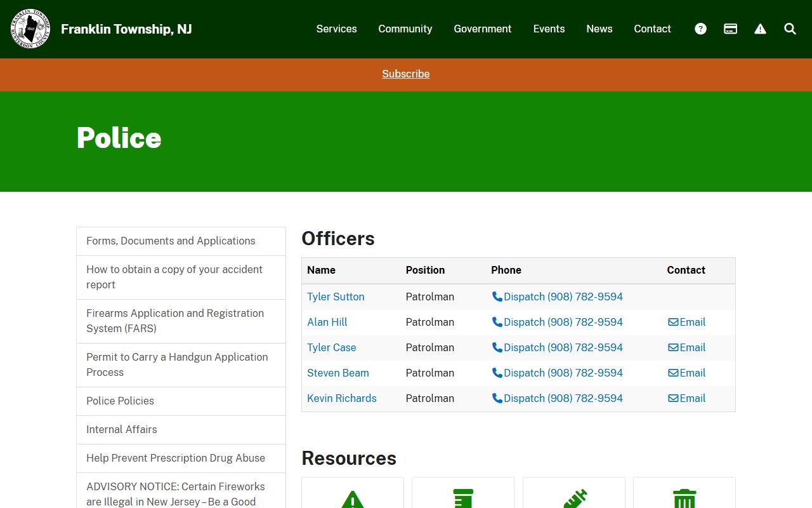Open Police Policies sidebar link
The image size is (812, 508).
coord(181,401)
